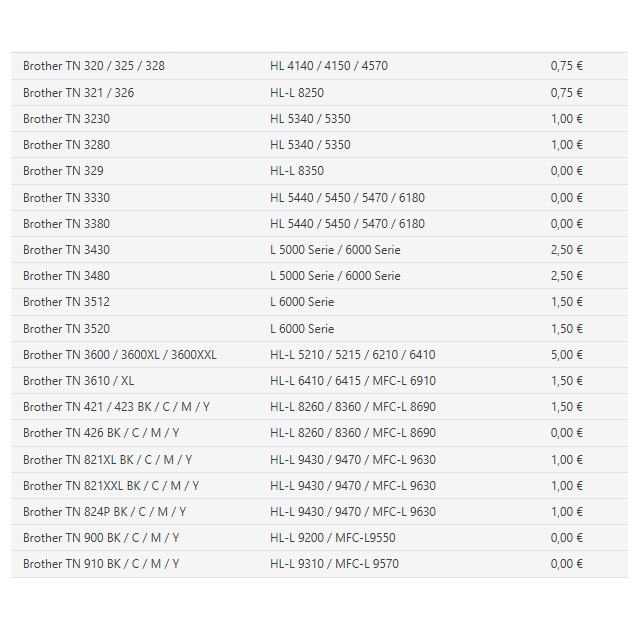Select Brother TN 821XXL BK / C / M / Y
Screen dimensions: 634x634
[111, 486]
